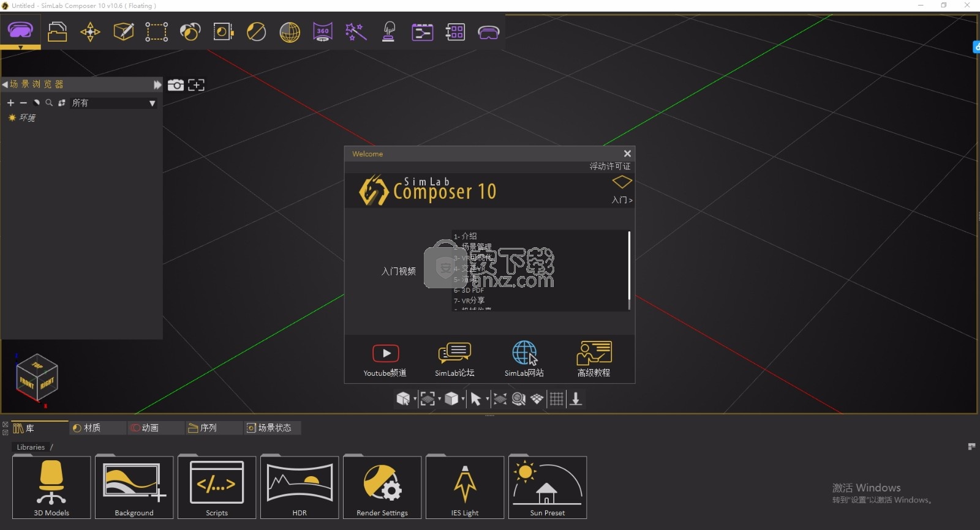Viewport: 980px width, 530px height.
Task: Click the open file folders icon
Action: coord(57,31)
